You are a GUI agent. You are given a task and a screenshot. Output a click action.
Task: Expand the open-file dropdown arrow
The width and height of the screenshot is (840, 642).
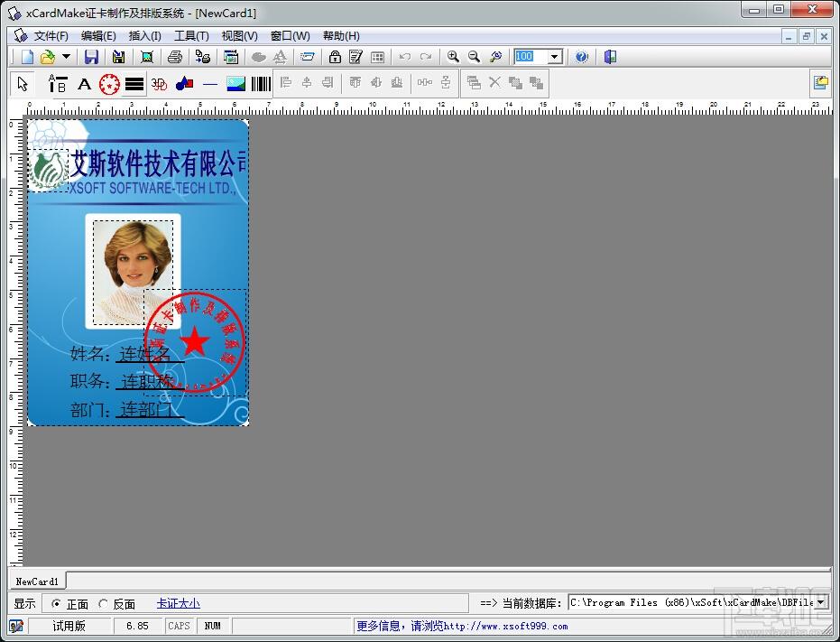coord(66,57)
